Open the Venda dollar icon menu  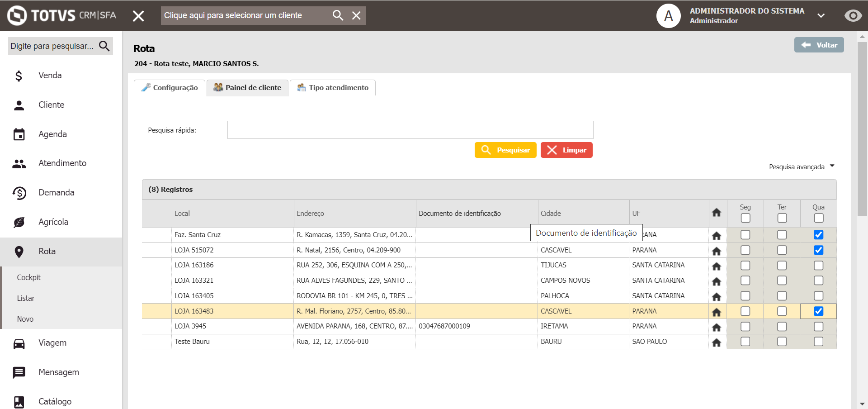[x=19, y=76]
